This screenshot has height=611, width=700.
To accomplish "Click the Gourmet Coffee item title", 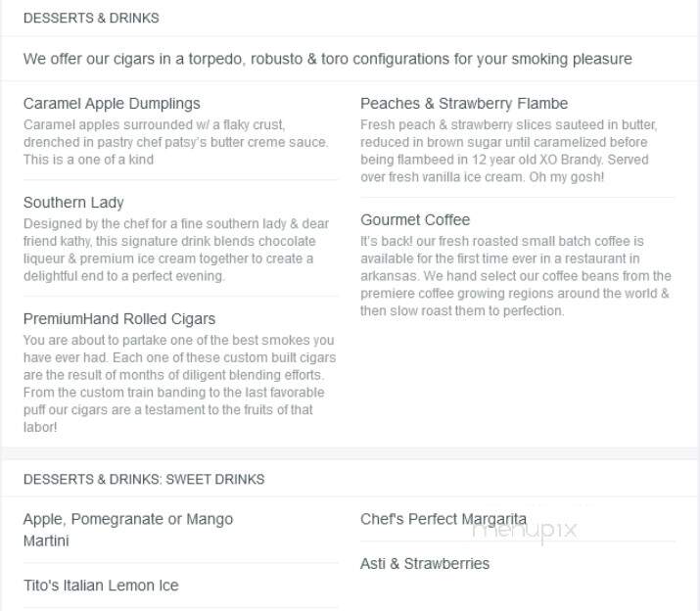I will (x=415, y=219).
